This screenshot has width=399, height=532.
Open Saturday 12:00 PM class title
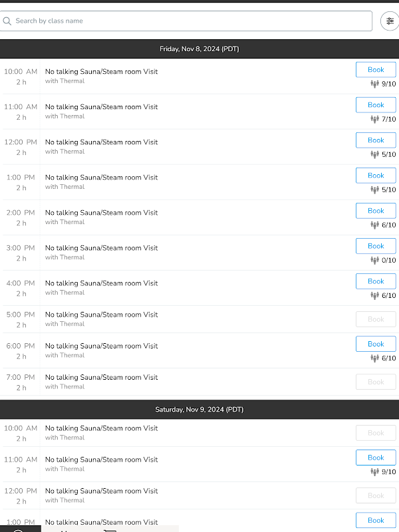point(102,491)
